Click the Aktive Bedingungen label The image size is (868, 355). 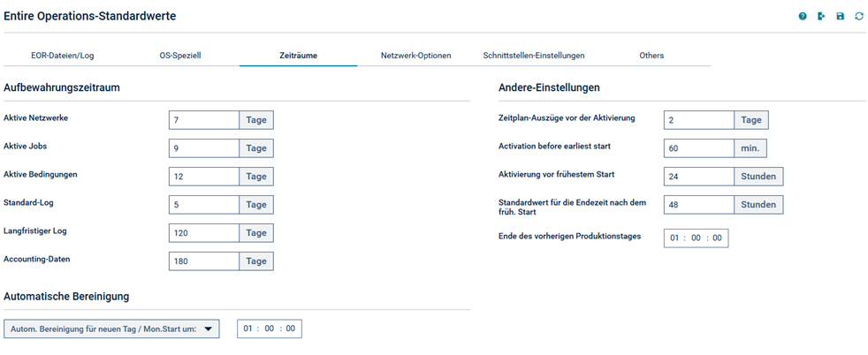[x=41, y=174]
